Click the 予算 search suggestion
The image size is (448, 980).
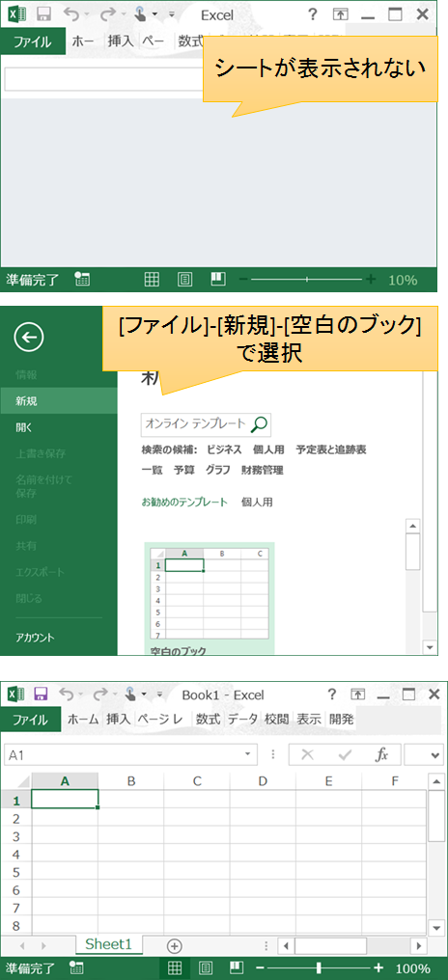[183, 471]
